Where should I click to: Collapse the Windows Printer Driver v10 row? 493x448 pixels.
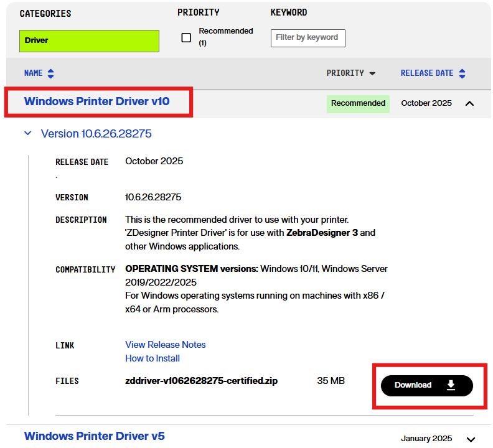(x=469, y=103)
